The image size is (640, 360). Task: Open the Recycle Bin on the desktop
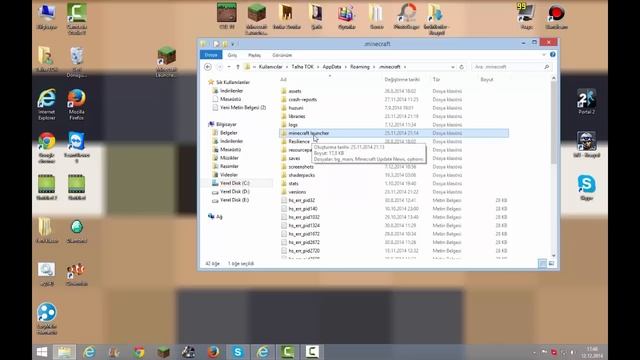click(x=76, y=62)
